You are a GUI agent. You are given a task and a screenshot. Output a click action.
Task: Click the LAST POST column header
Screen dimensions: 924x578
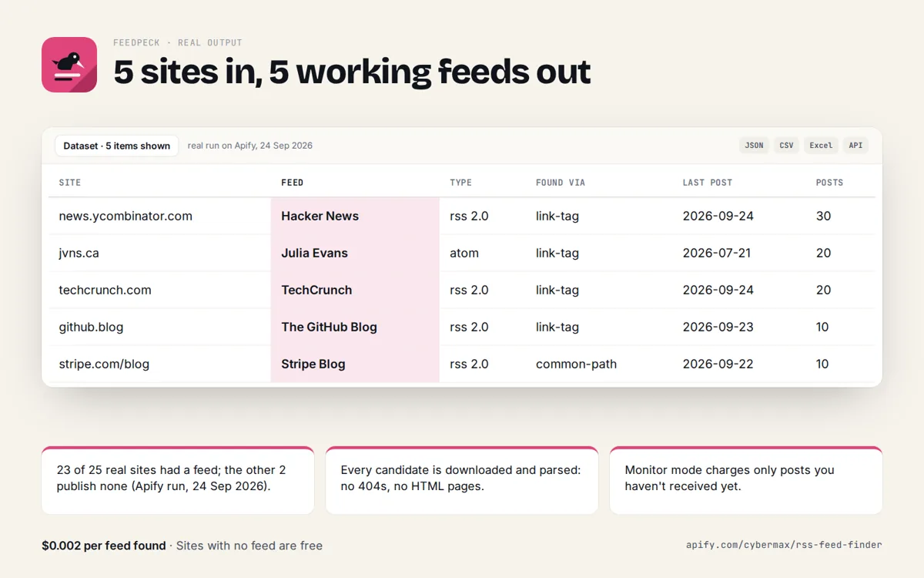click(x=708, y=183)
